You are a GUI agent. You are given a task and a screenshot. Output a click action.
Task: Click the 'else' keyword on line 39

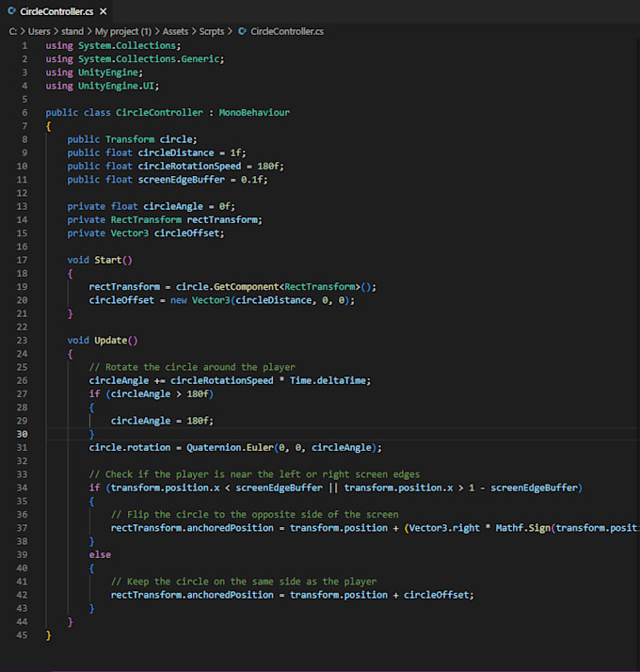100,554
